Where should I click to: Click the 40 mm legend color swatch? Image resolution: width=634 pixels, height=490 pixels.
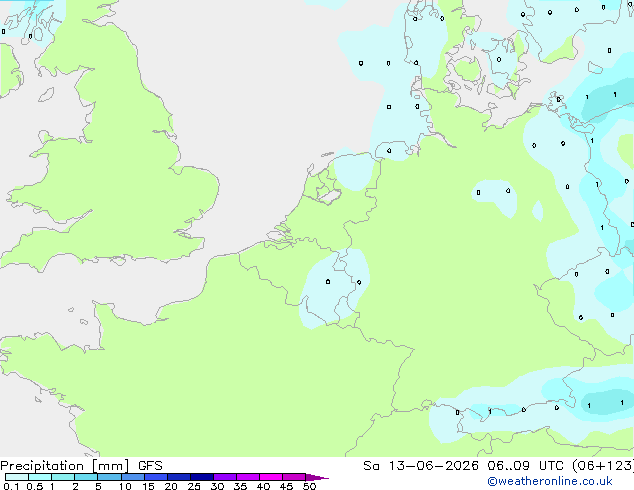click(271, 477)
